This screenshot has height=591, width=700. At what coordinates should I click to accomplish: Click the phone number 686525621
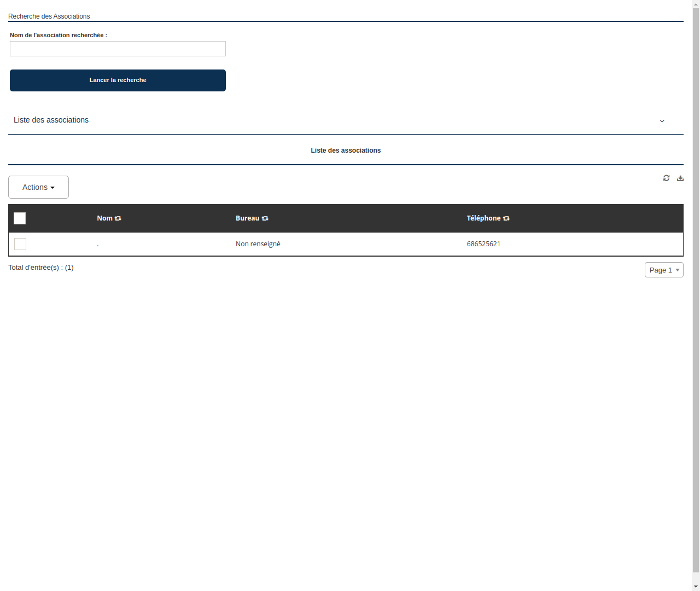(483, 244)
